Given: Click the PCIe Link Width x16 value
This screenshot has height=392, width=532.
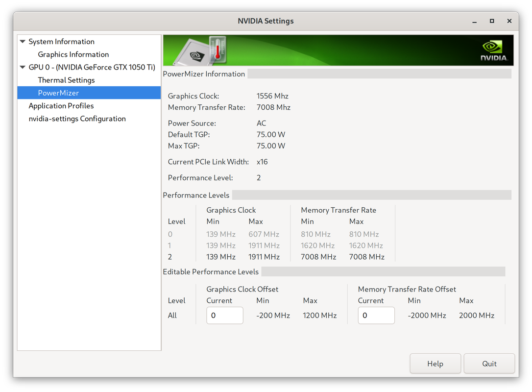Looking at the screenshot, I should (262, 162).
